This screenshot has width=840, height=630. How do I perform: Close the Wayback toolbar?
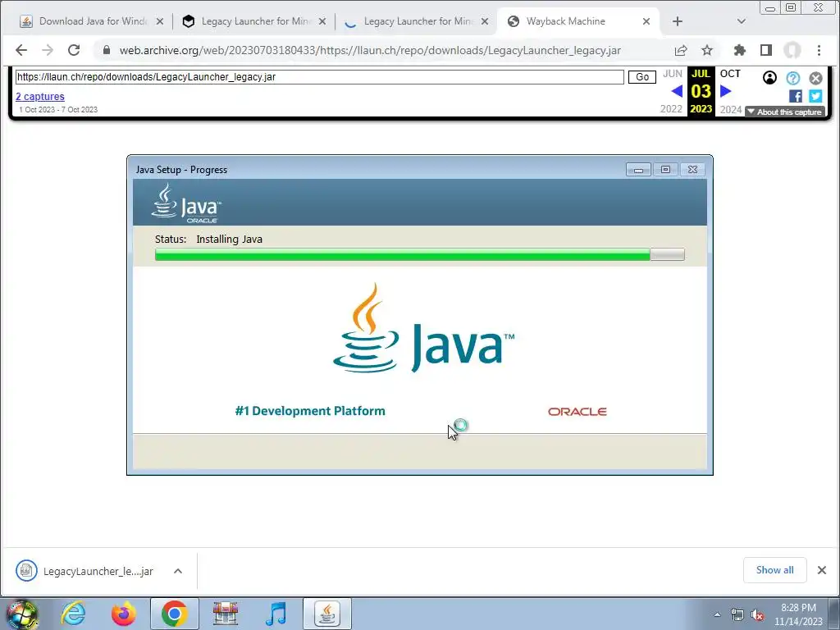coord(815,78)
